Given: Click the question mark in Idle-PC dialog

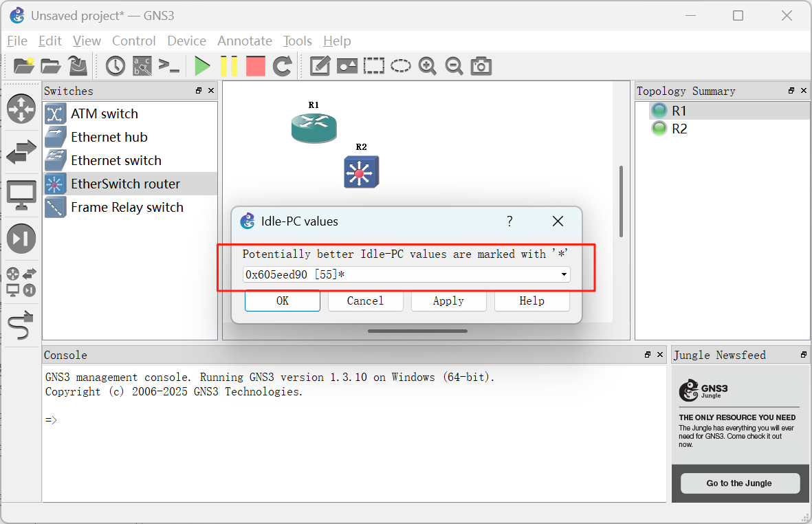Looking at the screenshot, I should click(509, 221).
